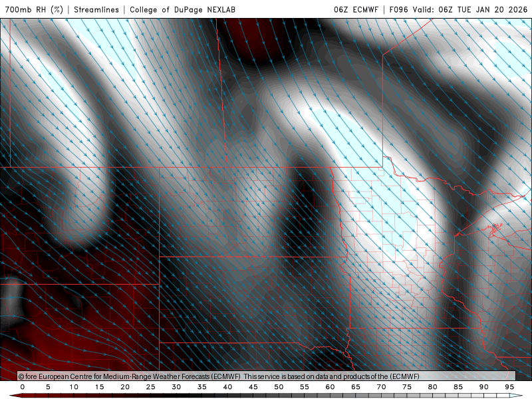This screenshot has width=532, height=399.
Task: Click the '50' value on the color scale
Action: click(279, 387)
